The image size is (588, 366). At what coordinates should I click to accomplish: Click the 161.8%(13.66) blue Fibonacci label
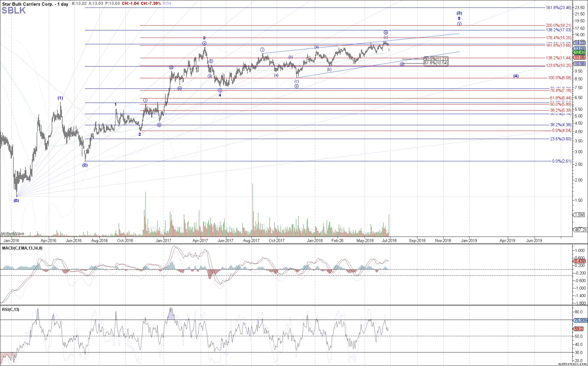[x=558, y=45]
